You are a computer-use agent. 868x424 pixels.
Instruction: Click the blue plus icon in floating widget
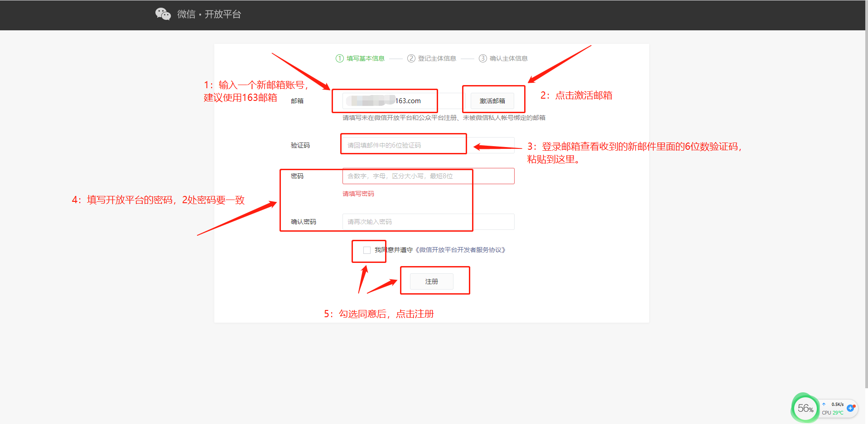850,408
